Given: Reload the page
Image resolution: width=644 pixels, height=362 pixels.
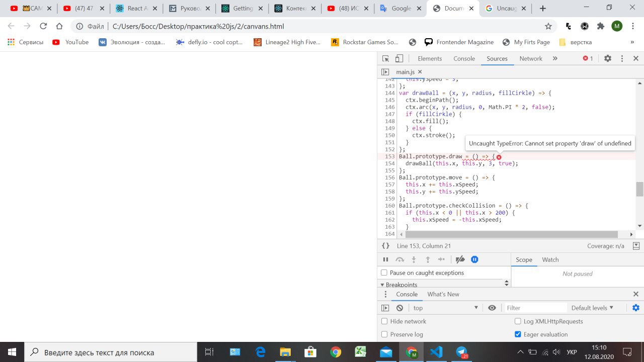Looking at the screenshot, I should pyautogui.click(x=43, y=26).
